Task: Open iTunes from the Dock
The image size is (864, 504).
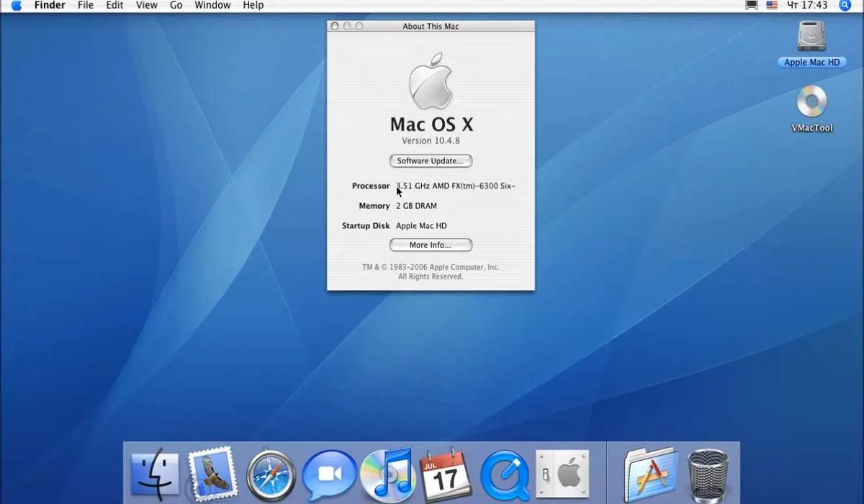Action: pos(387,475)
